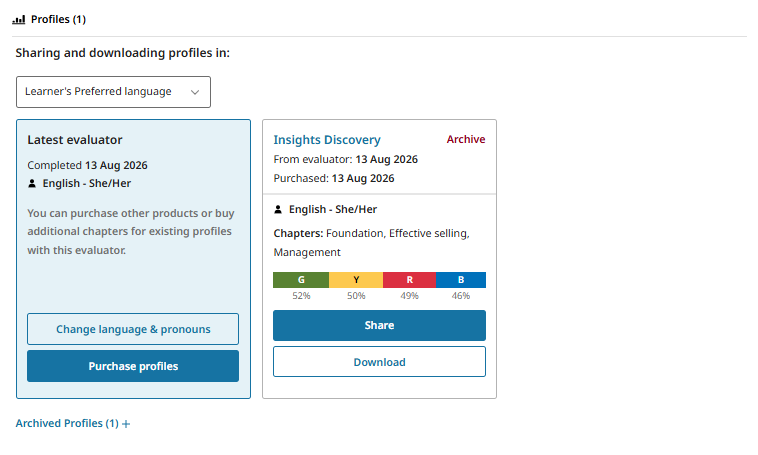Image resolution: width=758 pixels, height=455 pixels.
Task: Click the red R color segment
Action: click(409, 280)
